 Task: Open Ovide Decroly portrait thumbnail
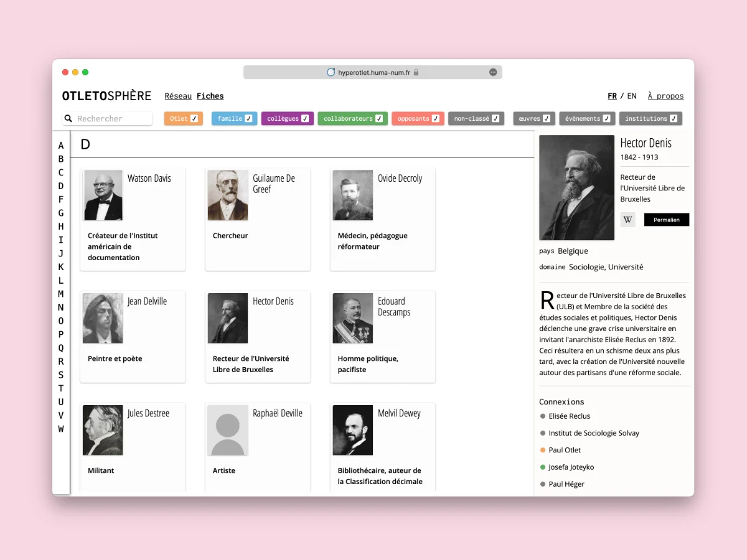coord(353,195)
